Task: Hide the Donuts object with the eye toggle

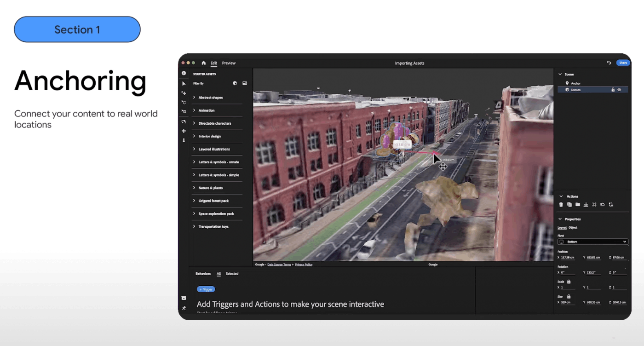Action: tap(620, 90)
